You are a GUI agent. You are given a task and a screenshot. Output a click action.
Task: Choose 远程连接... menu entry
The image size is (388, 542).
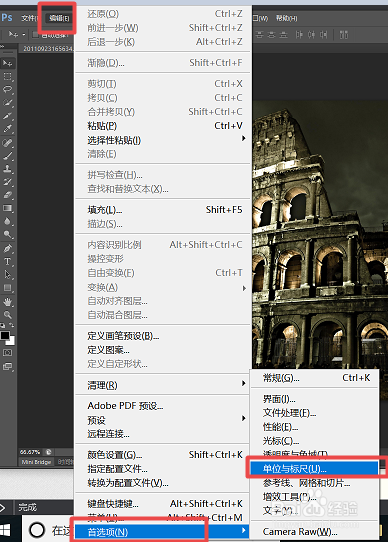(163, 433)
